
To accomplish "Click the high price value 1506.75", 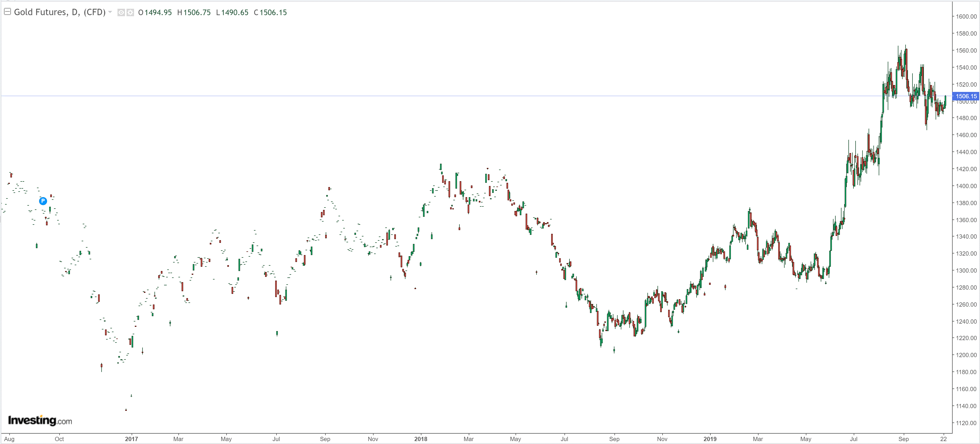I will [197, 12].
